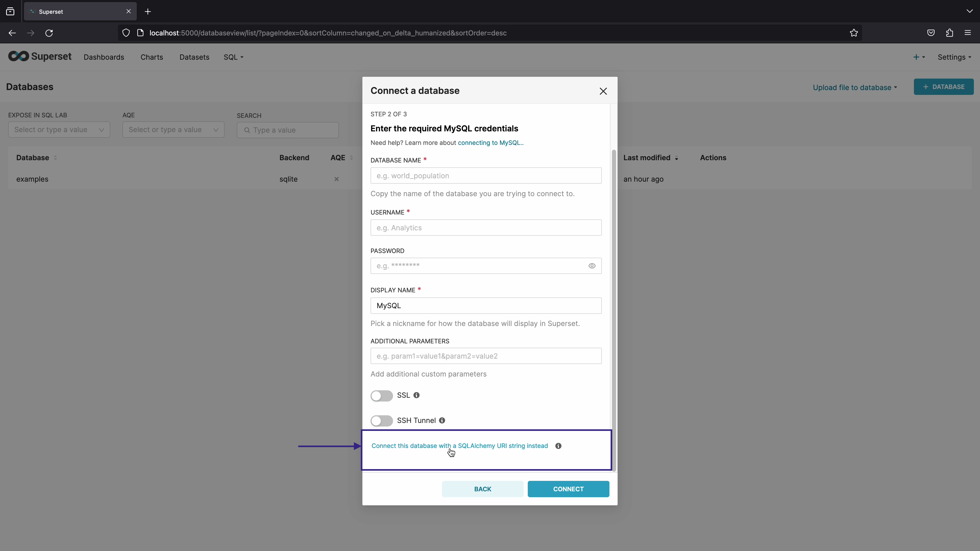Show the password with the eye toggle
The width and height of the screenshot is (980, 551).
tap(592, 265)
